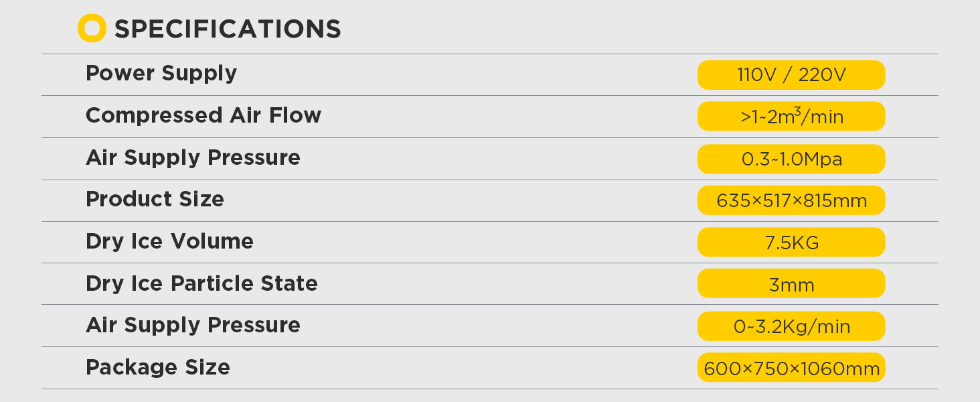
Task: Select the 0~3.2Kg/min value badge
Action: [791, 326]
